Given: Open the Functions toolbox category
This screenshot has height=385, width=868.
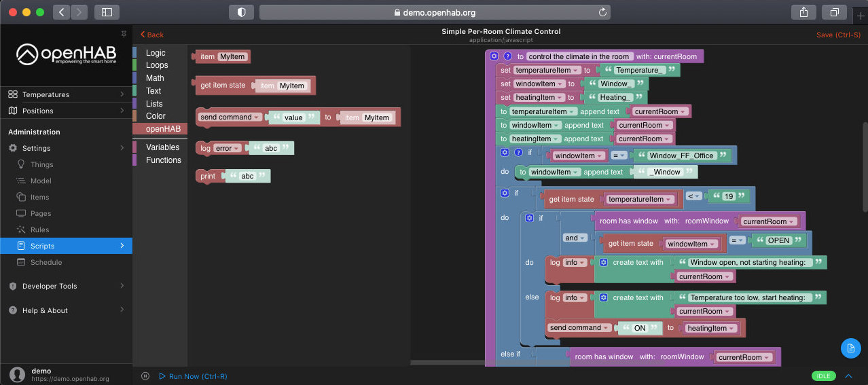Looking at the screenshot, I should pos(163,160).
